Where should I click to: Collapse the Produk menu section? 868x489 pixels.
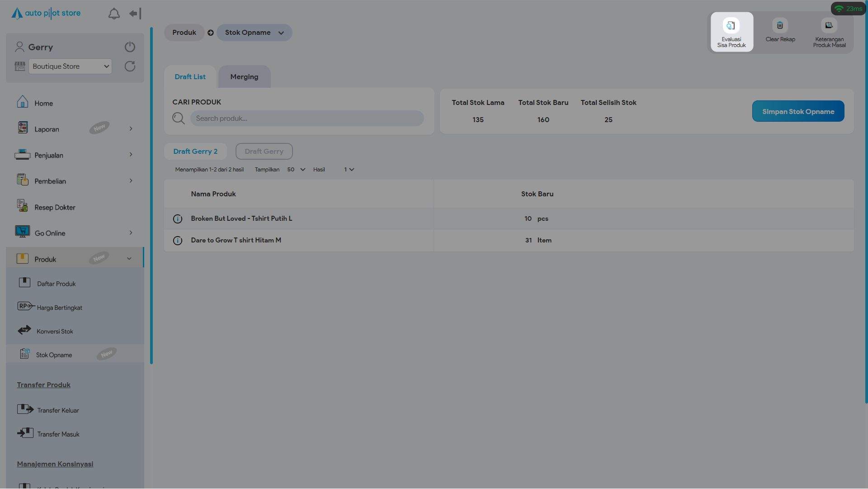129,259
